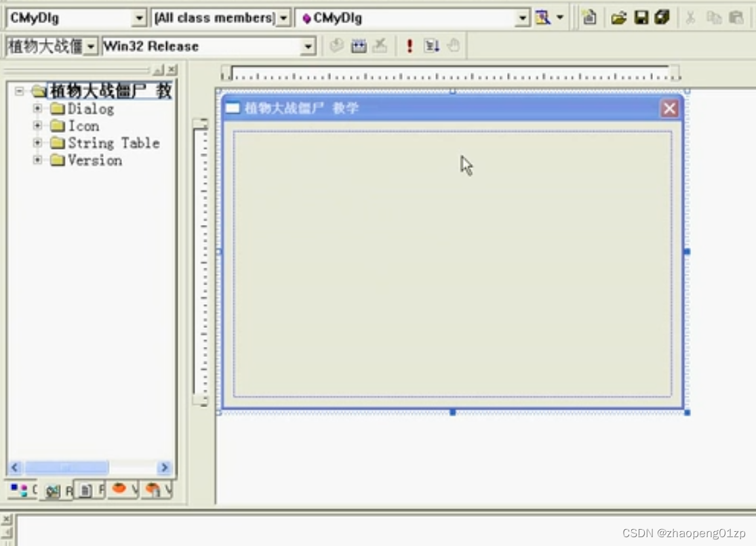Screen dimensions: 756x546
Task: Collapse the 植物大战僵尸 root resource node
Action: point(19,91)
